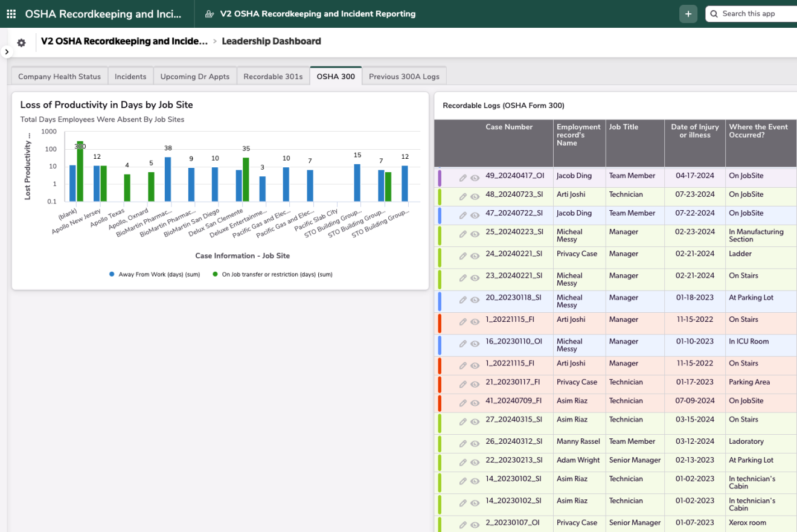Image resolution: width=797 pixels, height=532 pixels.
Task: Sort by the Date of Injury column header
Action: (x=694, y=131)
